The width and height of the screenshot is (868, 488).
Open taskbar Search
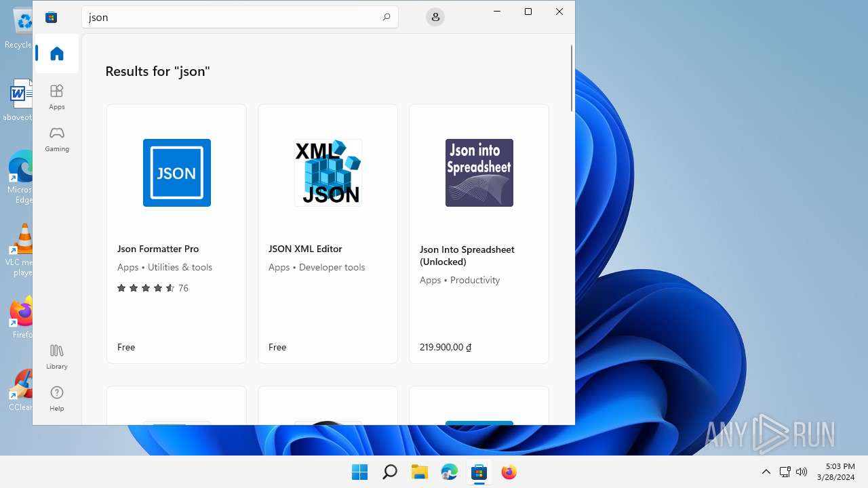click(389, 472)
